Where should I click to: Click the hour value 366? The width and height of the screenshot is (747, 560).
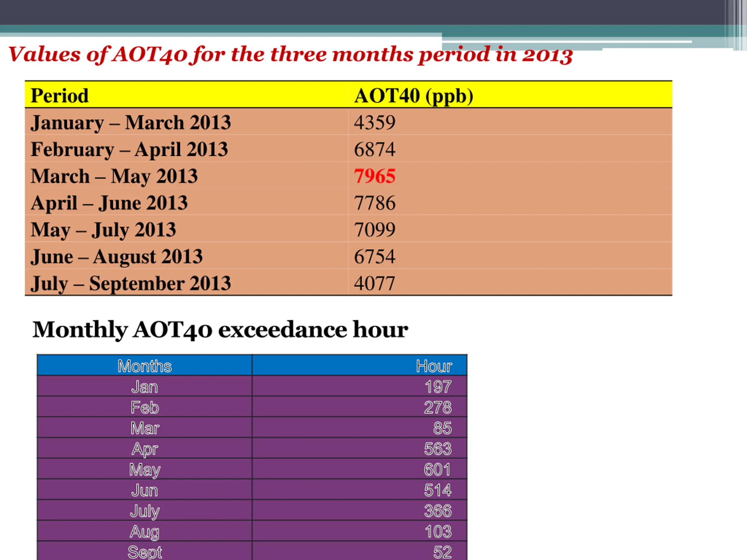pos(438,511)
